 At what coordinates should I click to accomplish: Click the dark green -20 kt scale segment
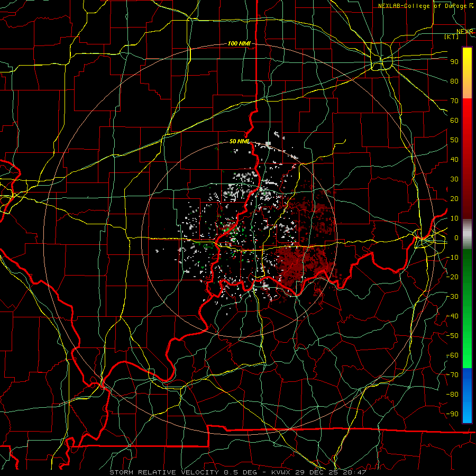point(467,277)
